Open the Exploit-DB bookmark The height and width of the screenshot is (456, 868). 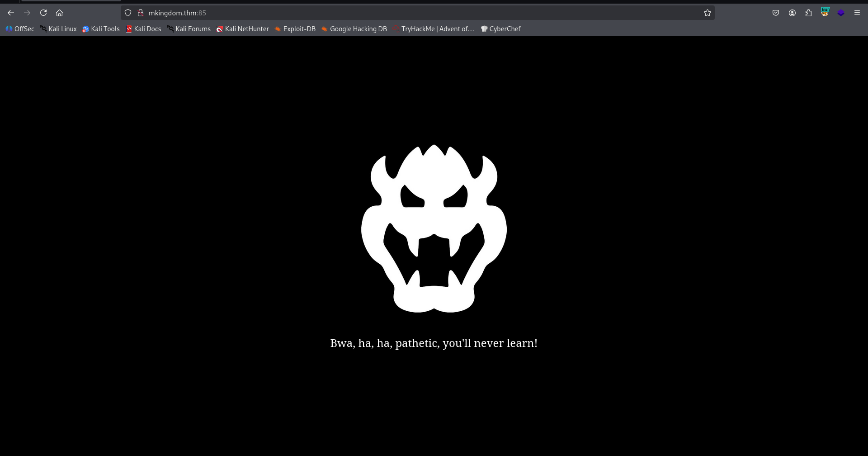[x=295, y=29]
